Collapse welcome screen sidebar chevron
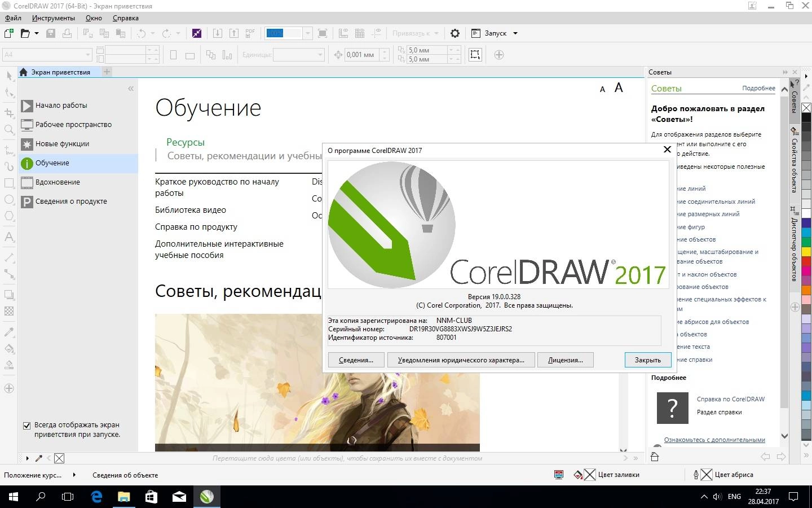The width and height of the screenshot is (812, 508). (131, 89)
